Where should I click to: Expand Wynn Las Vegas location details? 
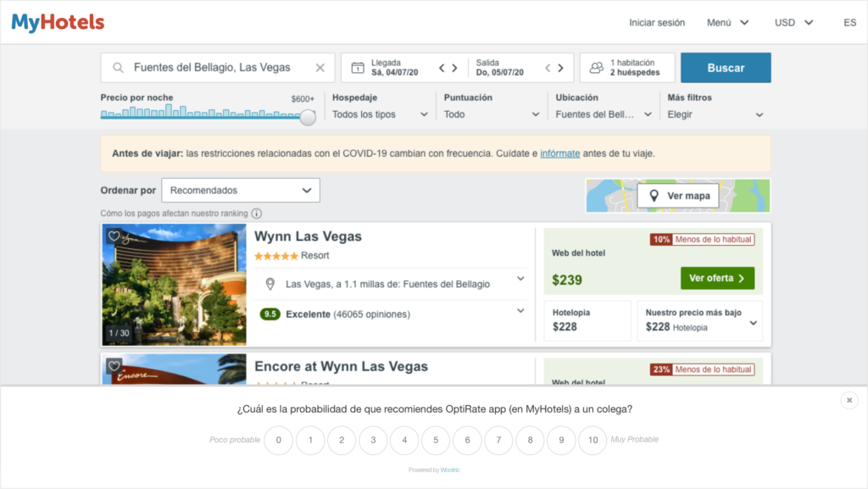point(520,279)
